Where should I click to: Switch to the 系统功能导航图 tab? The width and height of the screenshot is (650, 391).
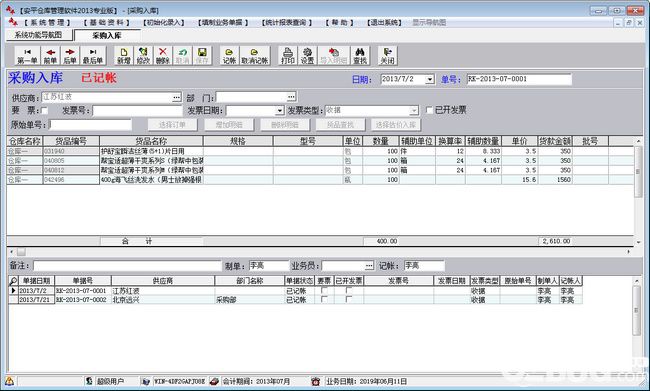[x=39, y=35]
